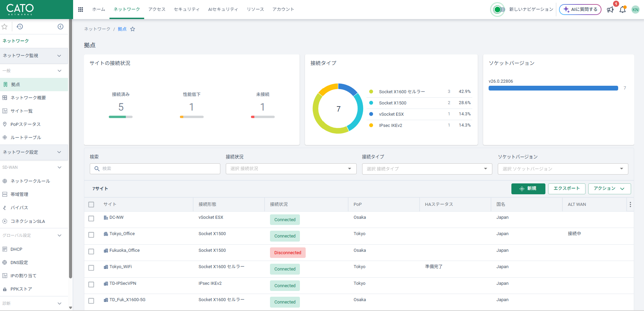Click the IPの割り当て sidebar icon

(x=5, y=276)
